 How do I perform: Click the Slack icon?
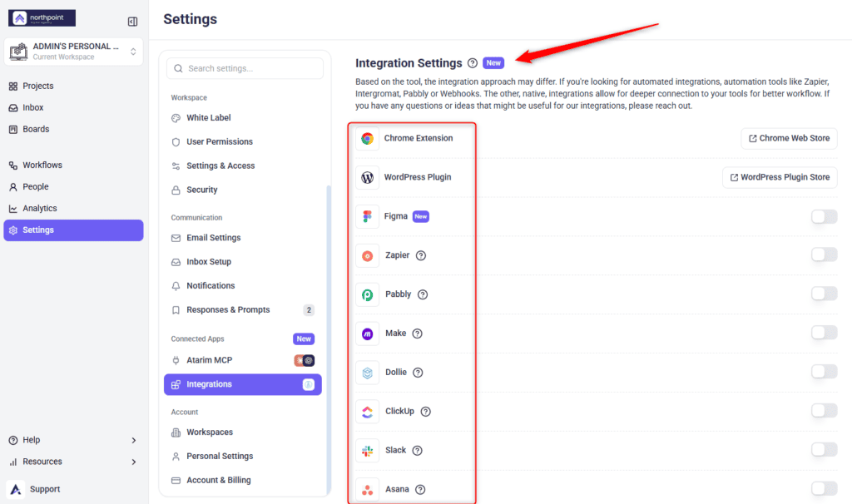[367, 451]
